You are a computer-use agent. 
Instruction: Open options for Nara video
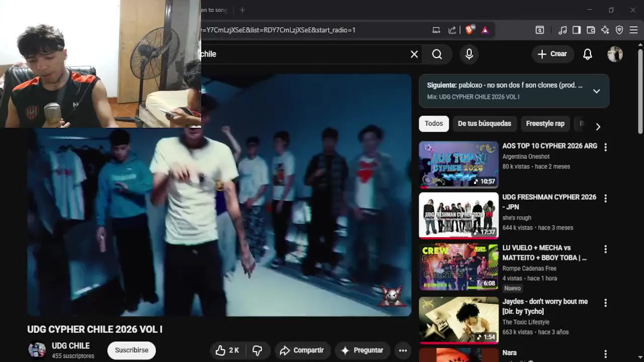605,354
